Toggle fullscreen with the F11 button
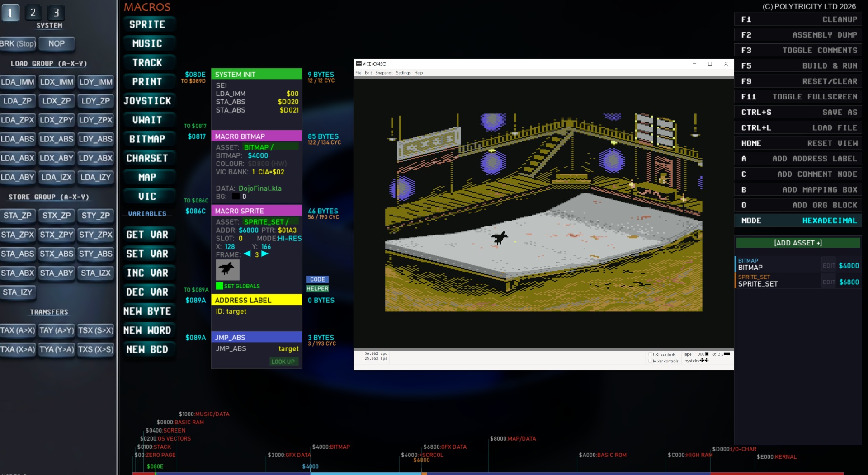This screenshot has width=868, height=475. pyautogui.click(x=799, y=97)
